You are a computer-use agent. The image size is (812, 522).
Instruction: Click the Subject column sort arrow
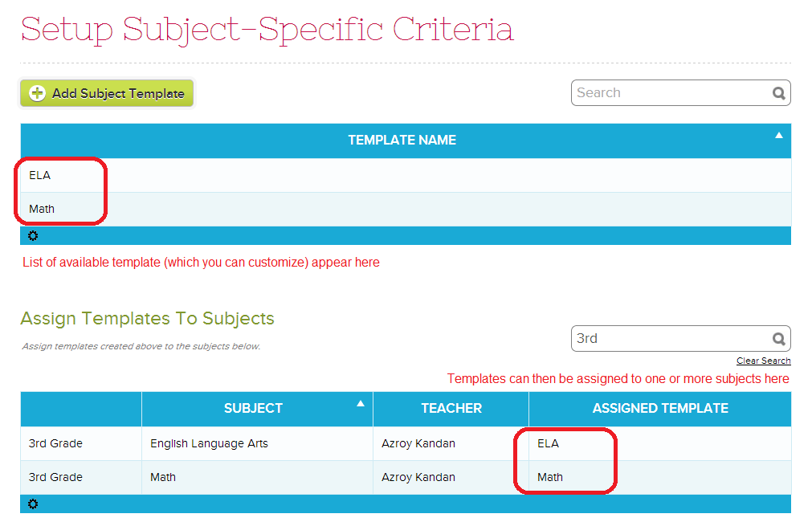361,403
